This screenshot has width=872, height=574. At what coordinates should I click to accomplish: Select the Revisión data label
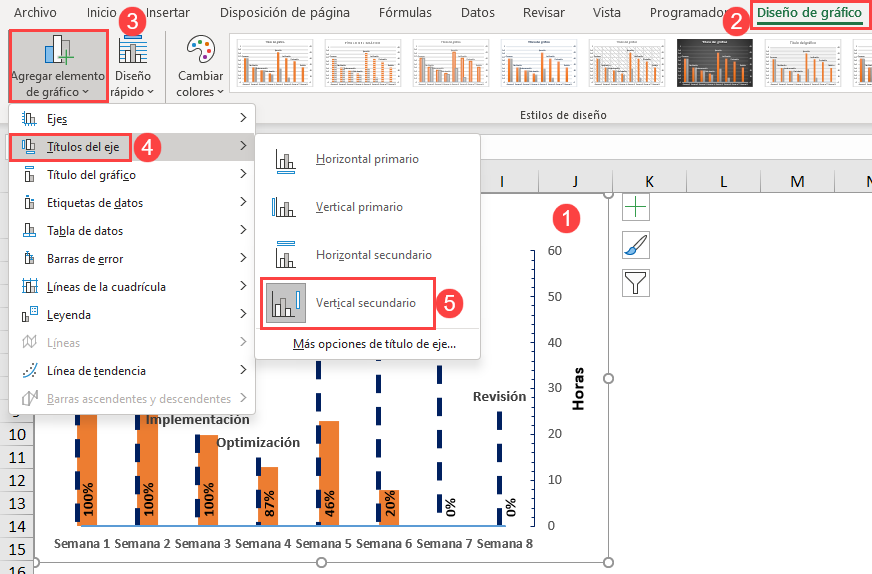[x=499, y=397]
